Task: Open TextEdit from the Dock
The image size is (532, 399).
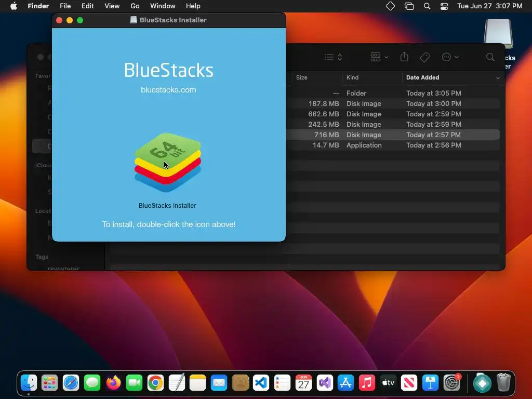Action: pyautogui.click(x=177, y=383)
